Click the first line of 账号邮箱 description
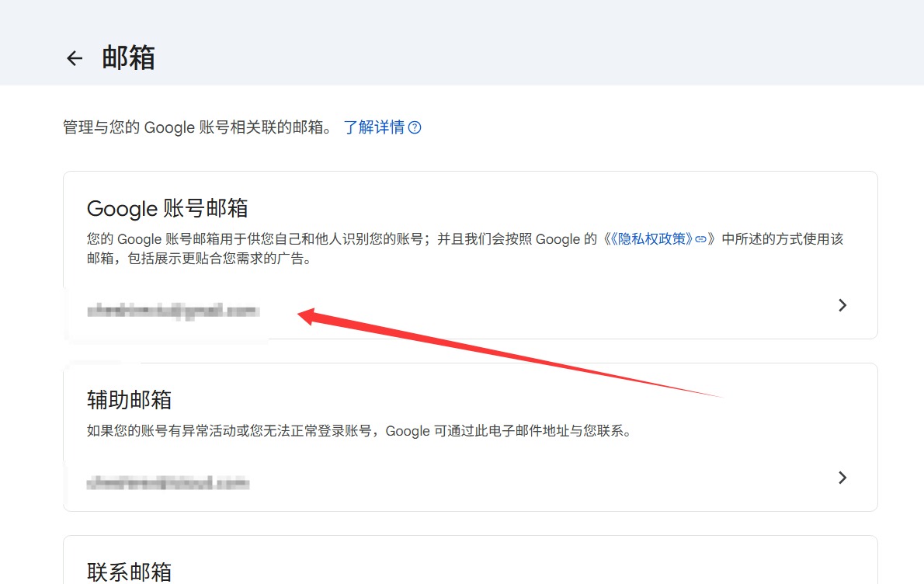 (342, 239)
